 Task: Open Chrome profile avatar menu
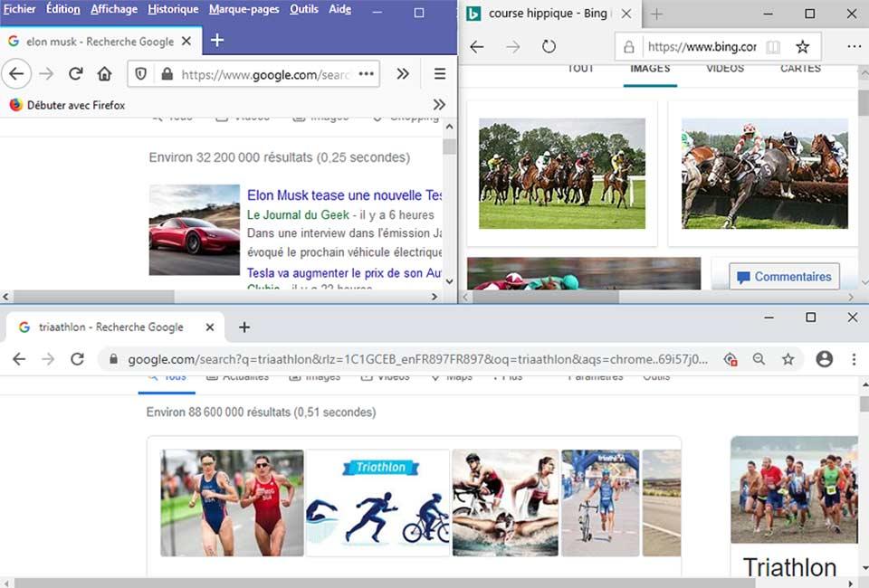[x=824, y=359]
